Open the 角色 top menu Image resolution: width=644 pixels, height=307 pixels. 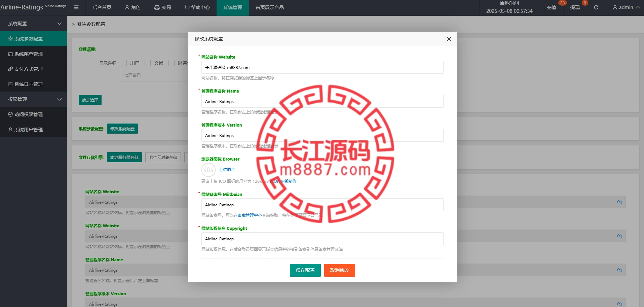133,7
